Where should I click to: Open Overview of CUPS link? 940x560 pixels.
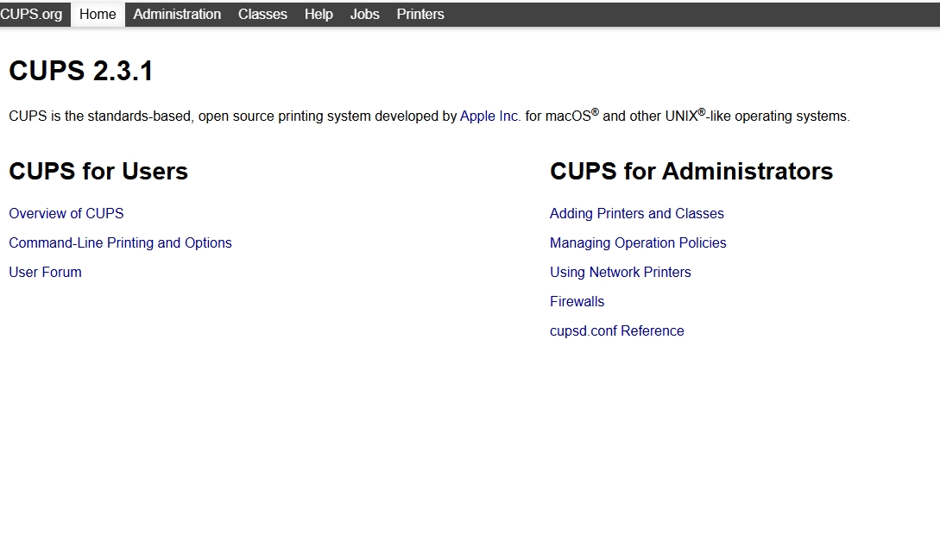point(66,213)
